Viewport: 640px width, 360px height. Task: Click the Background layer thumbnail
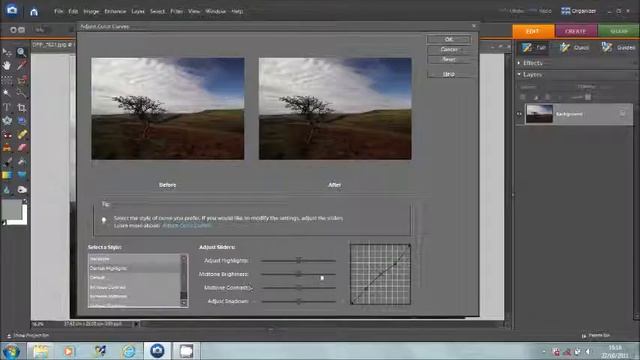click(x=539, y=114)
